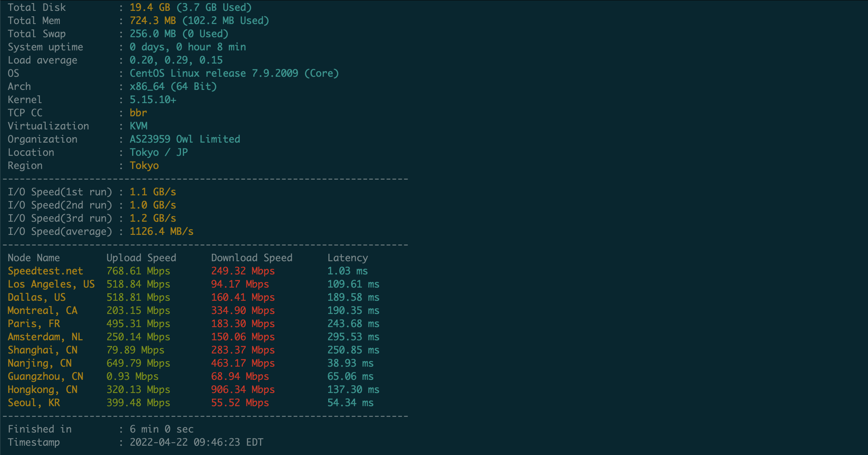Screen dimensions: 868x455
Task: Click the "Node Name" column header
Action: tap(34, 258)
